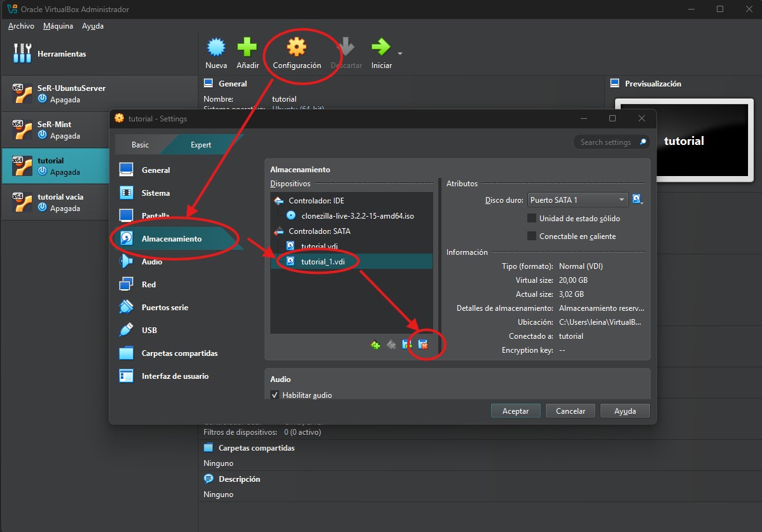Click the Iniciar green arrow icon

[x=381, y=47]
